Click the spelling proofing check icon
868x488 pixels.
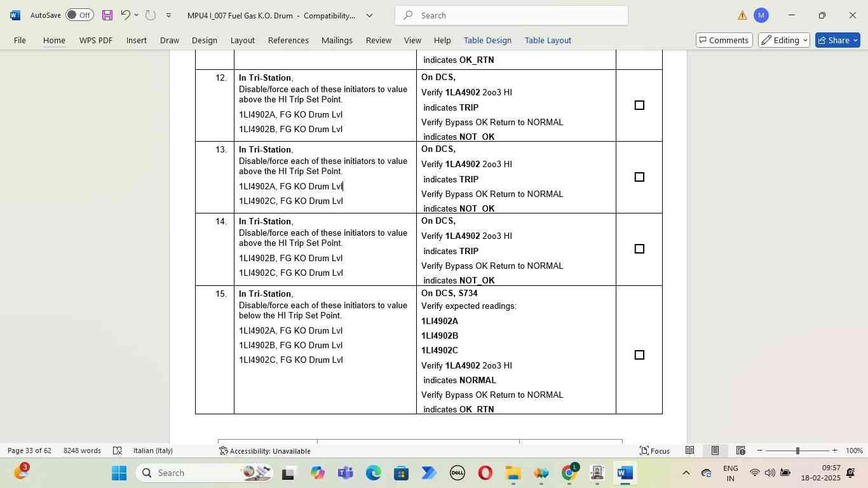click(118, 451)
